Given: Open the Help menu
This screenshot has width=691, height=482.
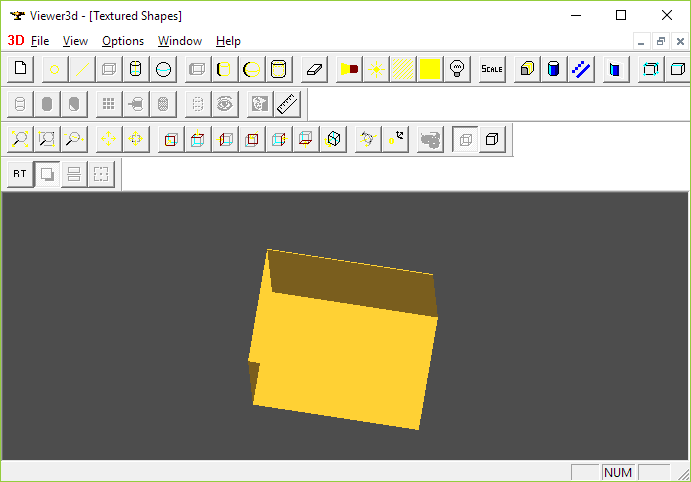Looking at the screenshot, I should click(x=228, y=41).
